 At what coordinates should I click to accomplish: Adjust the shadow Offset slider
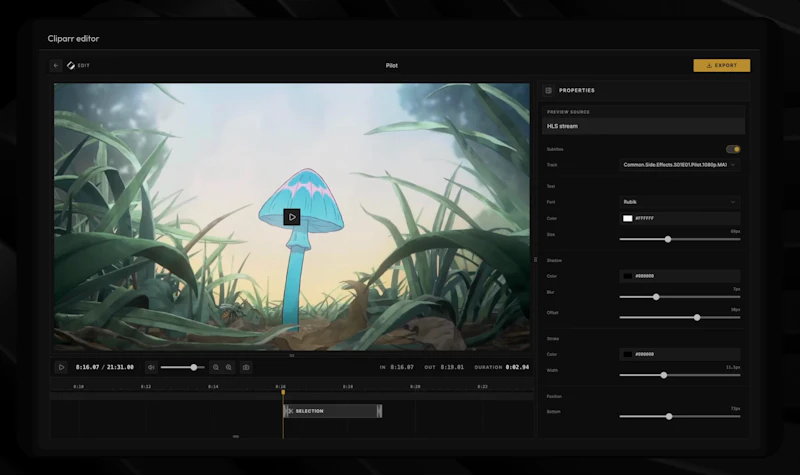(x=680, y=317)
